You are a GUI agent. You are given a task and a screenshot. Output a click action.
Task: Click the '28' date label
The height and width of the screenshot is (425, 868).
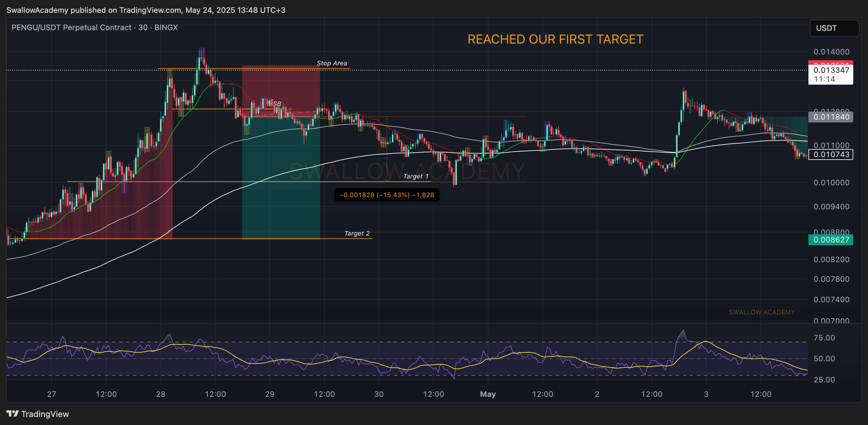click(x=161, y=394)
